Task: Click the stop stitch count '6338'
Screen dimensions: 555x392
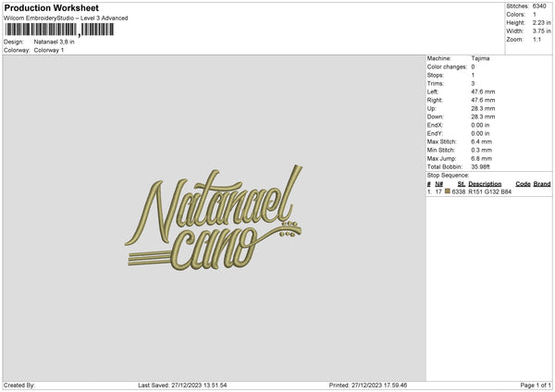Action: pos(459,191)
